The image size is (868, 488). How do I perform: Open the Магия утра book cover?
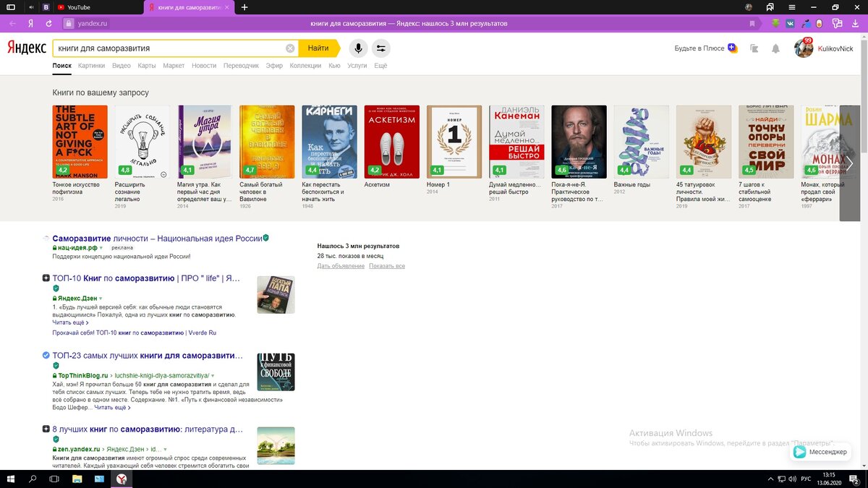coord(205,142)
